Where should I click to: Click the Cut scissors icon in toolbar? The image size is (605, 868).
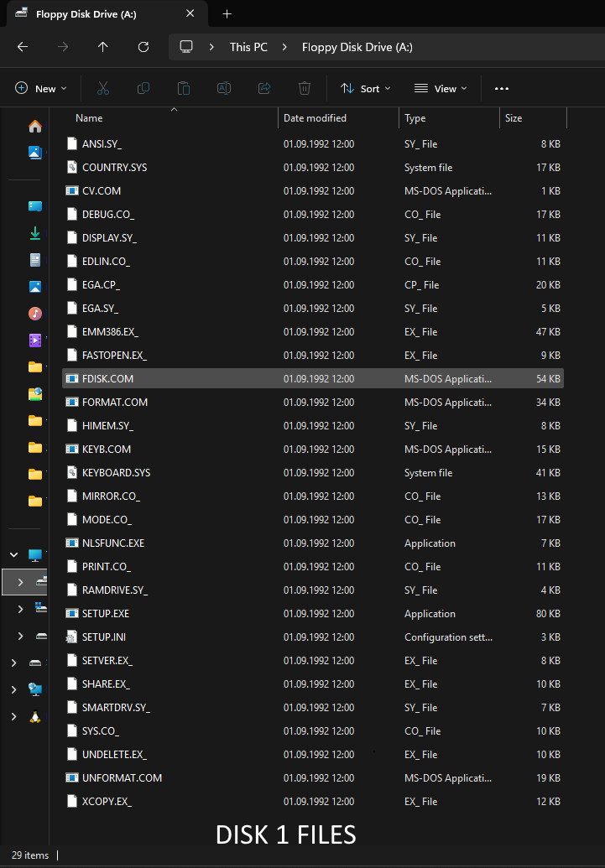tap(103, 88)
